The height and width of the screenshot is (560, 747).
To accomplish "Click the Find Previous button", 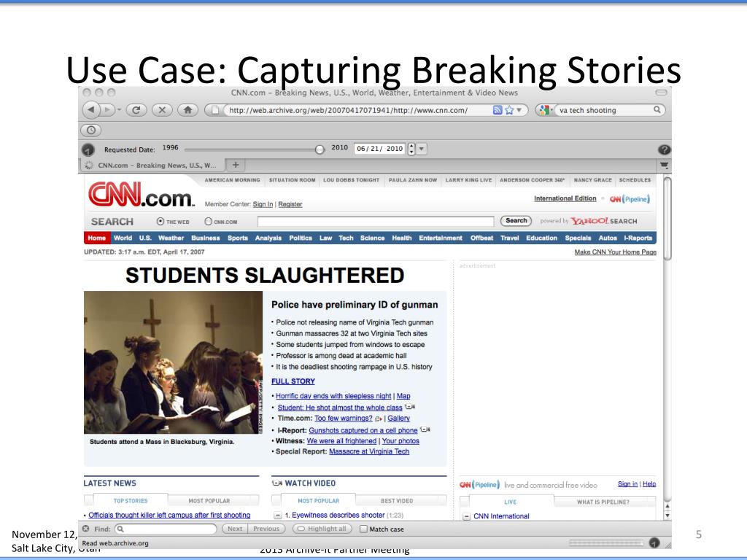I will click(x=266, y=529).
